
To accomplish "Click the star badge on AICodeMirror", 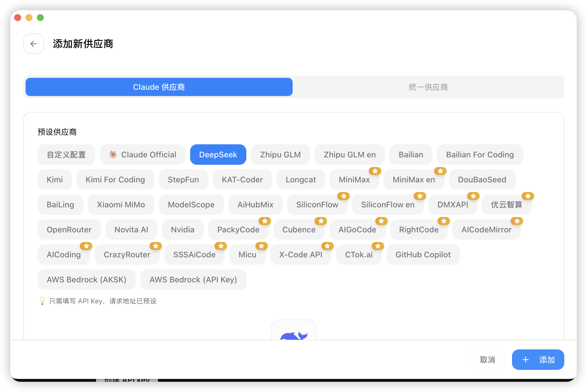I will [517, 221].
